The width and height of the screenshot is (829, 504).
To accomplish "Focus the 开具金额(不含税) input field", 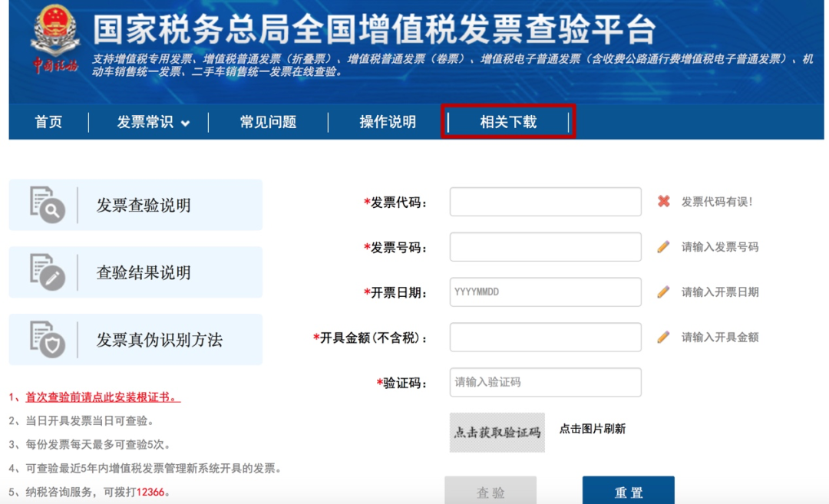I will pos(545,337).
